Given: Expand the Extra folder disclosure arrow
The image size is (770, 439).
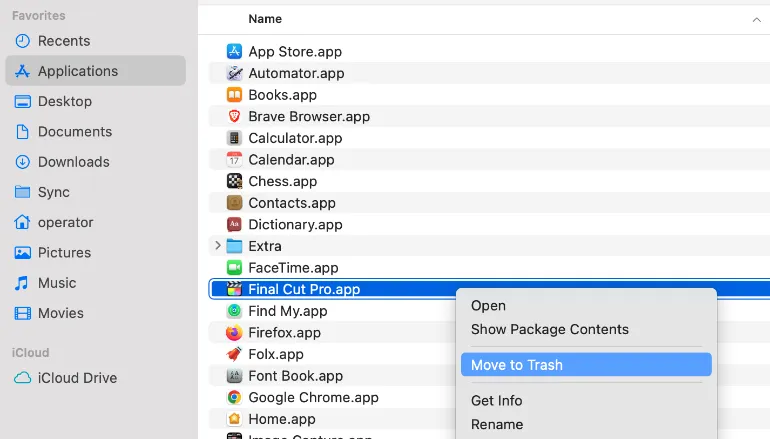Looking at the screenshot, I should click(218, 245).
